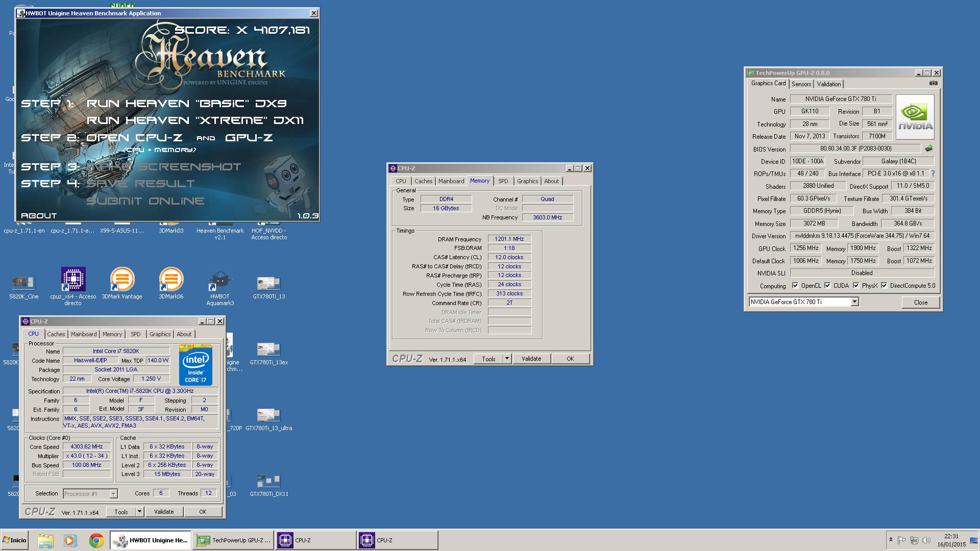Click About in HWBOT Heaven app

39,216
